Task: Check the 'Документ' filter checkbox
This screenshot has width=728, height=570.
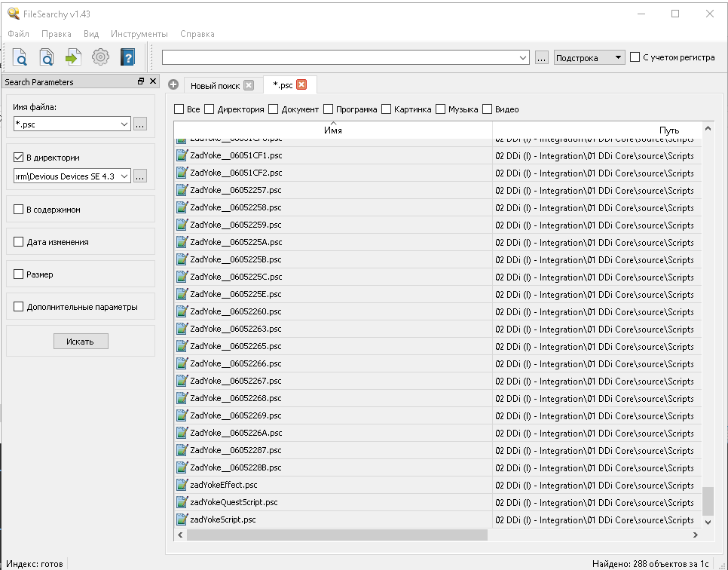Action: tap(274, 109)
